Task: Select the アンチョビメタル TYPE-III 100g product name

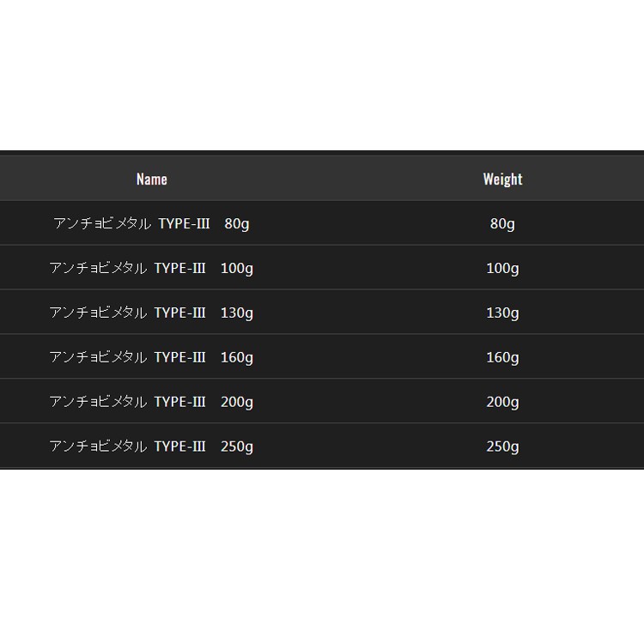Action: tap(151, 269)
